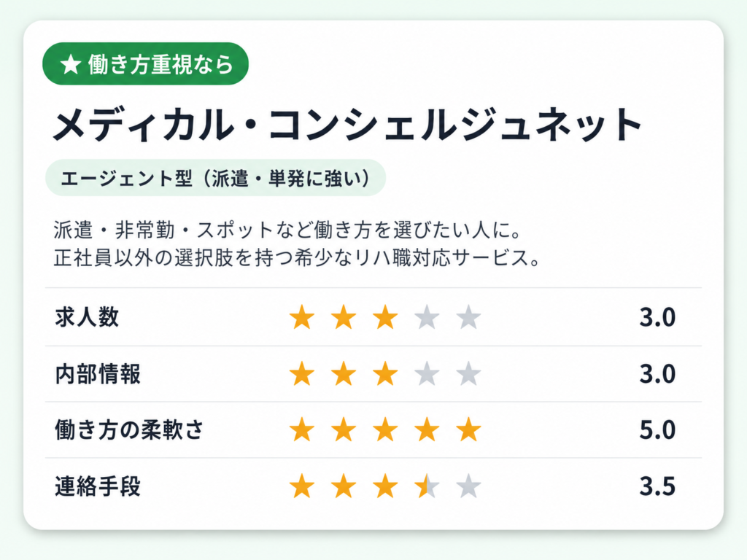
Task: Click the first star in 求人数 row
Action: [x=302, y=317]
